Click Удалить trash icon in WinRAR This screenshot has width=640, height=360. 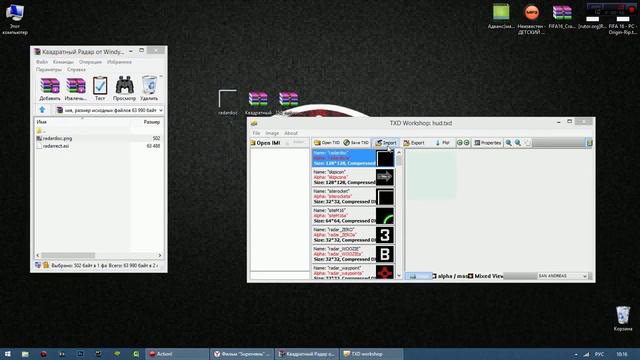click(x=149, y=89)
